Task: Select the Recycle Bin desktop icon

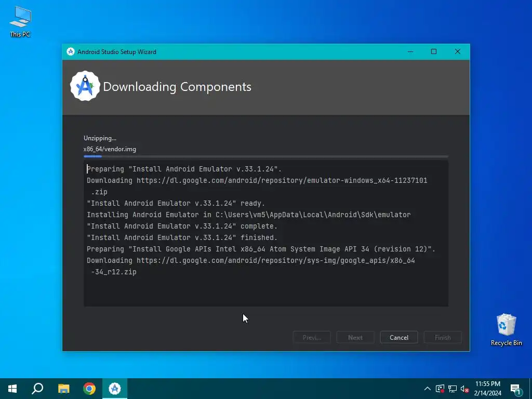Action: pos(506,329)
